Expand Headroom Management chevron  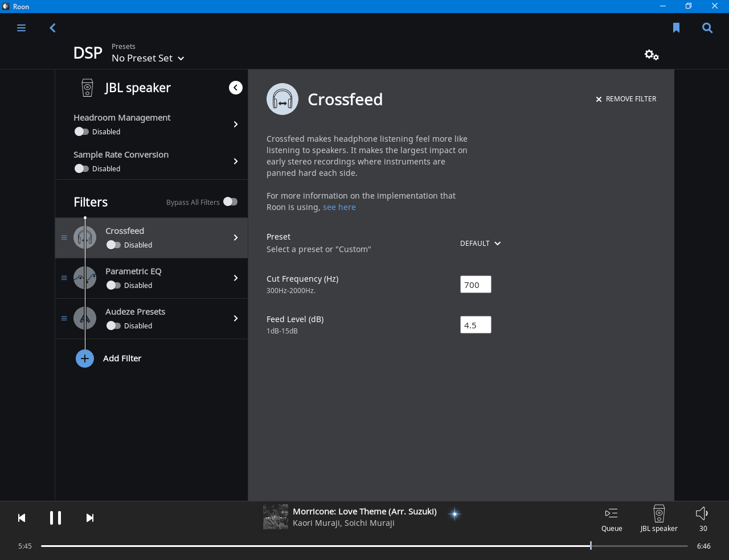(236, 124)
